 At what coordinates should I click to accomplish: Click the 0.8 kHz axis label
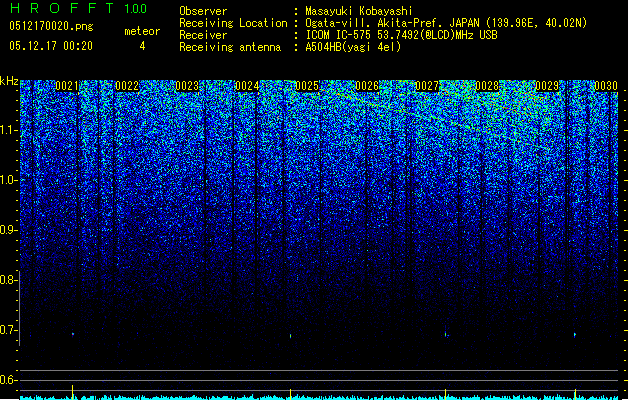coord(8,280)
